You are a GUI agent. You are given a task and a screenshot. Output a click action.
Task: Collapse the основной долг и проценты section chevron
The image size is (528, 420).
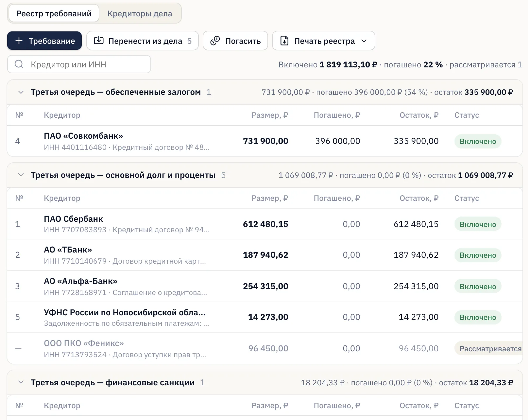tap(21, 175)
